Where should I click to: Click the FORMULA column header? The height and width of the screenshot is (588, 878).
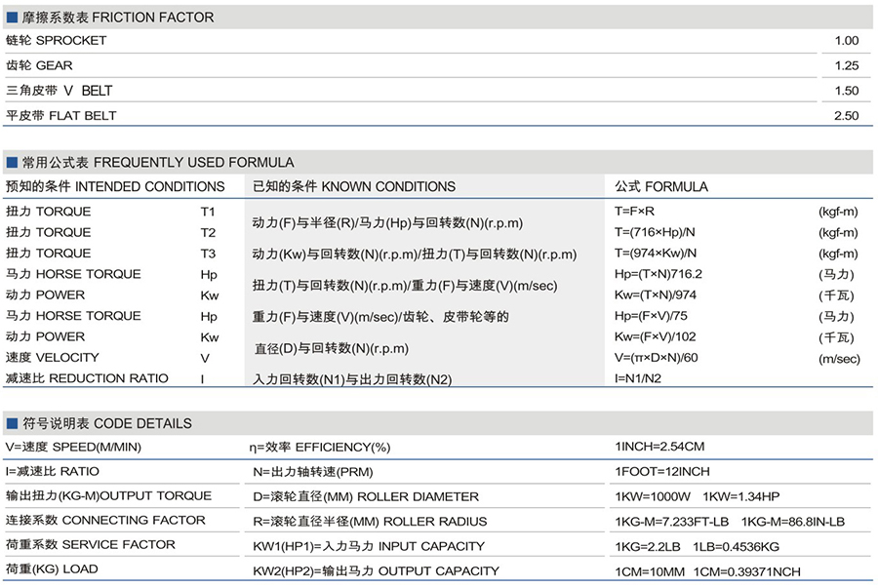point(661,186)
